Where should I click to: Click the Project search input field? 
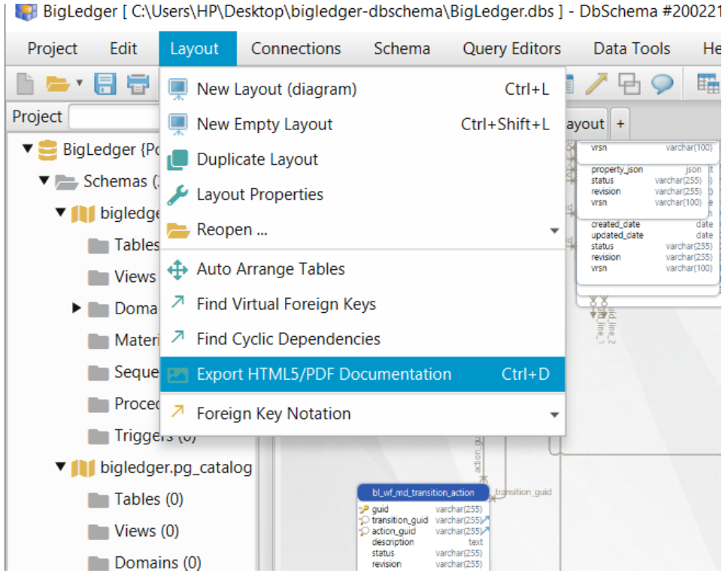click(114, 117)
